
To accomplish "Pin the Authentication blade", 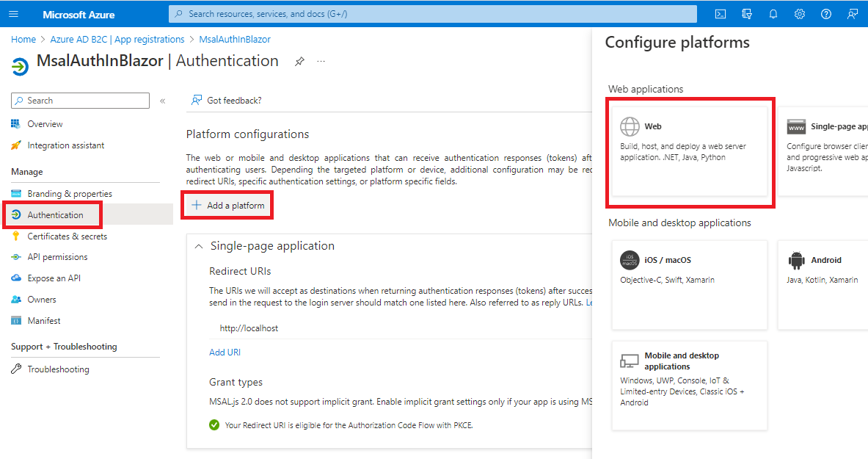I will tap(299, 62).
